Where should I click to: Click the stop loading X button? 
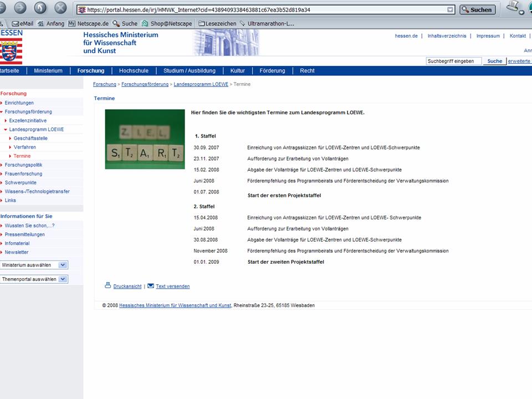coord(60,8)
